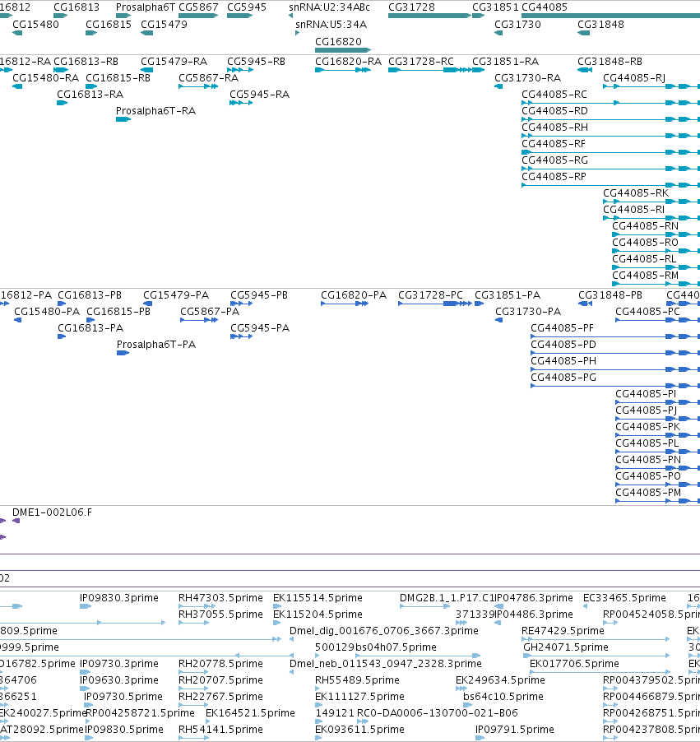This screenshot has height=742, width=700.
Task: Select the snRNA:U2:34ABc gene label
Action: click(329, 7)
